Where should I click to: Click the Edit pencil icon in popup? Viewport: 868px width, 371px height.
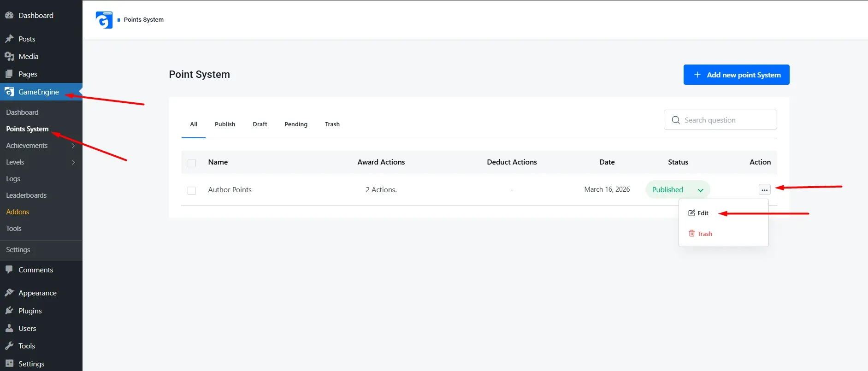point(691,213)
